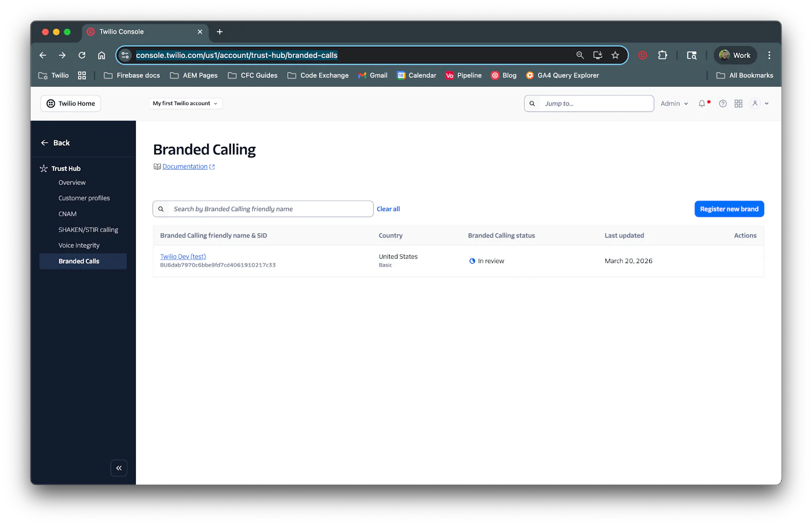This screenshot has height=525, width=812.
Task: Click the Work profile chip in Chrome
Action: click(x=734, y=55)
